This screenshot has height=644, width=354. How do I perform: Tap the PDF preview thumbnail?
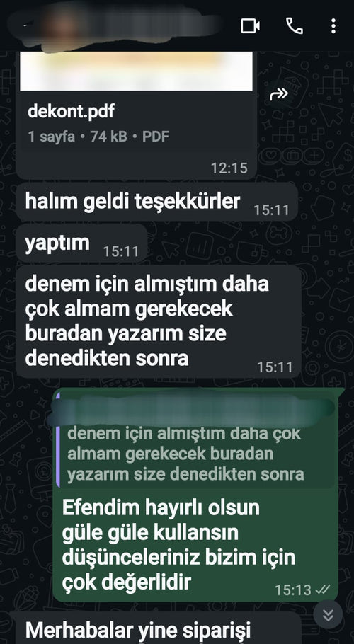(x=137, y=71)
